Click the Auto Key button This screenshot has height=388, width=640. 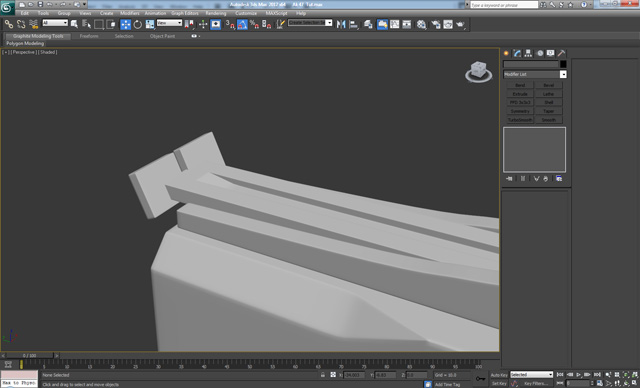(499, 375)
